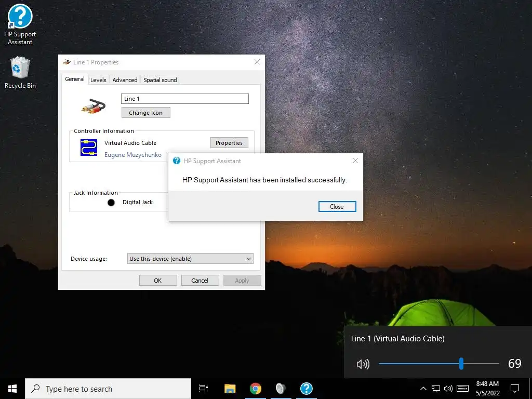Open the Windows Start menu

tap(12, 389)
